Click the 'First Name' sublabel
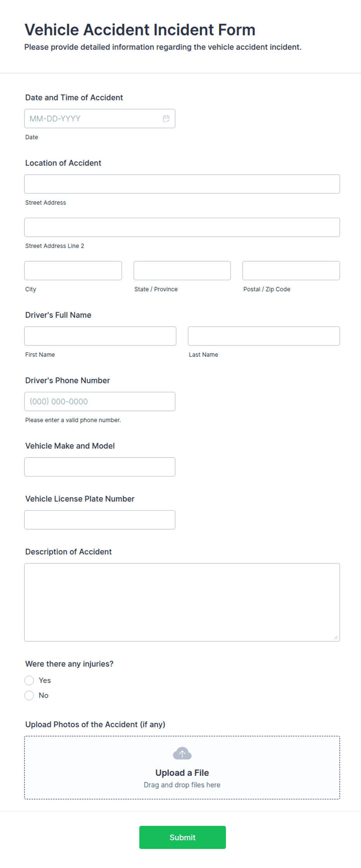The height and width of the screenshot is (868, 361). pos(40,355)
